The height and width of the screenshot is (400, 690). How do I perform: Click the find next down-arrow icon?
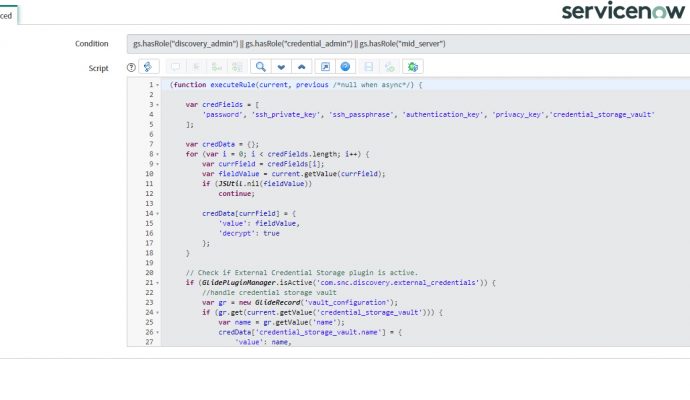tap(281, 67)
